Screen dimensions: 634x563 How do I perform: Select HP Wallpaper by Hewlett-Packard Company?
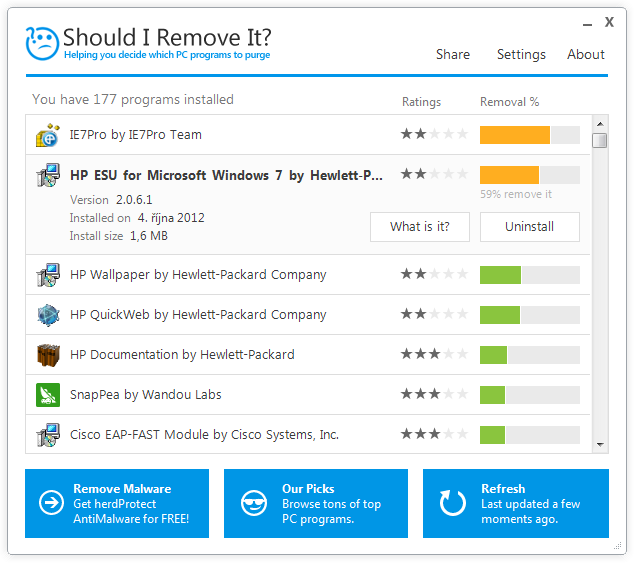coord(308,275)
